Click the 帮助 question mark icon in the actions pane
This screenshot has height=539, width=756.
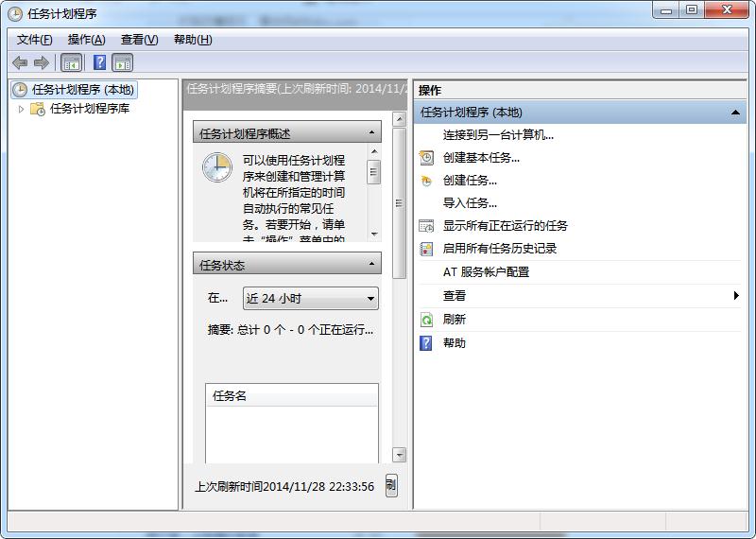pyautogui.click(x=426, y=343)
